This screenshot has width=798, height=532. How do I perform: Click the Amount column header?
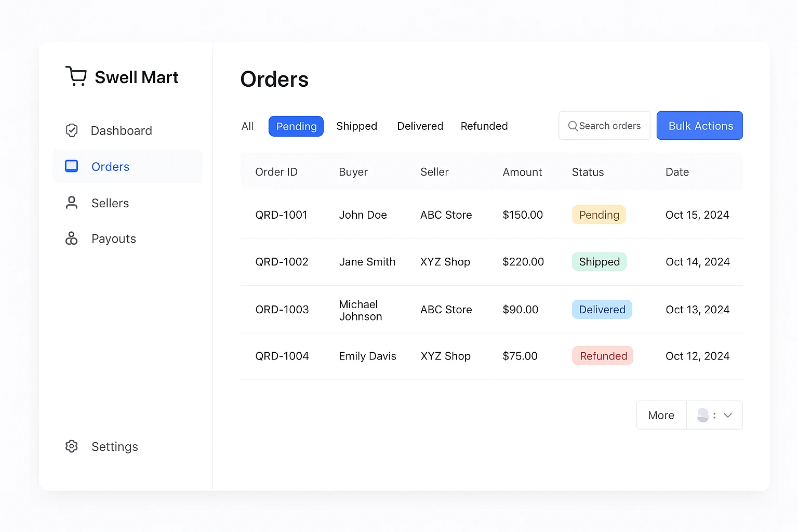coord(522,172)
